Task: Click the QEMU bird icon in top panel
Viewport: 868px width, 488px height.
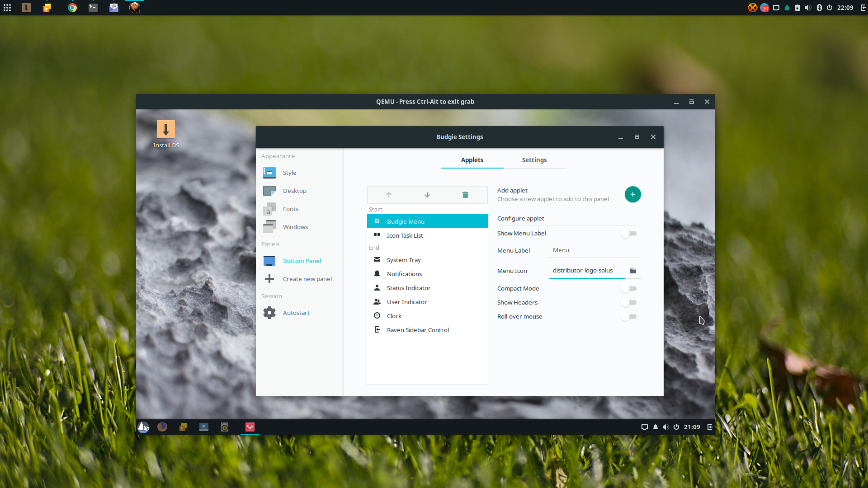Action: pos(135,8)
